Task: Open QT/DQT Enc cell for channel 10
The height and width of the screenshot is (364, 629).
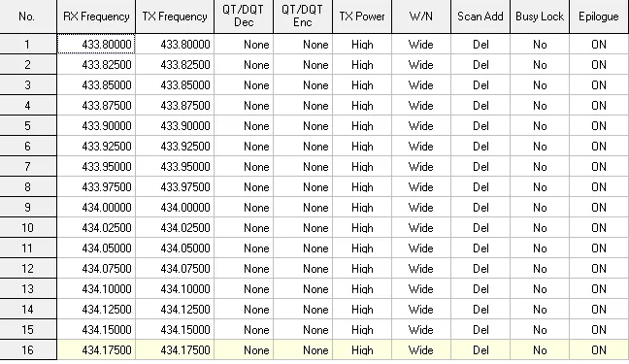Action: coord(303,227)
